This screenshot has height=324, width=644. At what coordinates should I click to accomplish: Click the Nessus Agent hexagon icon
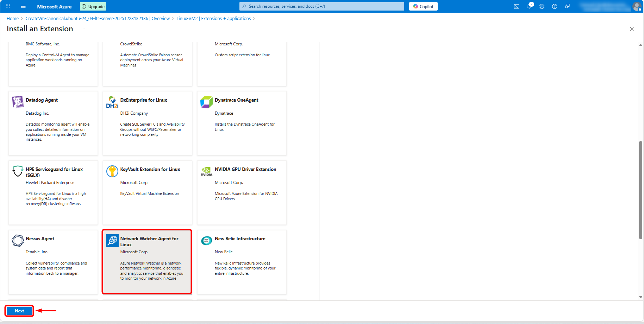[18, 240]
